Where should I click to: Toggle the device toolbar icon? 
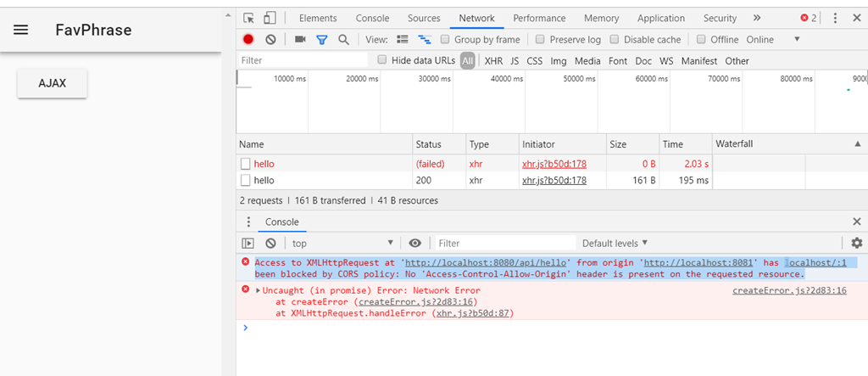(x=270, y=18)
